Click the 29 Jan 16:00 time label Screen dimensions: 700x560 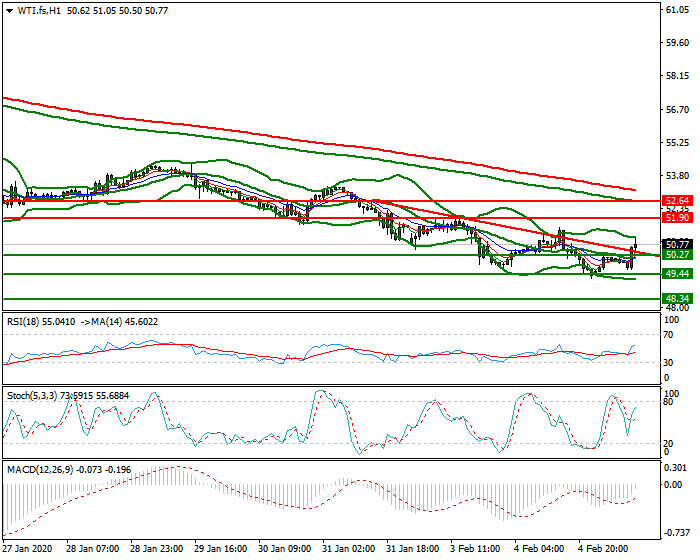(x=221, y=549)
